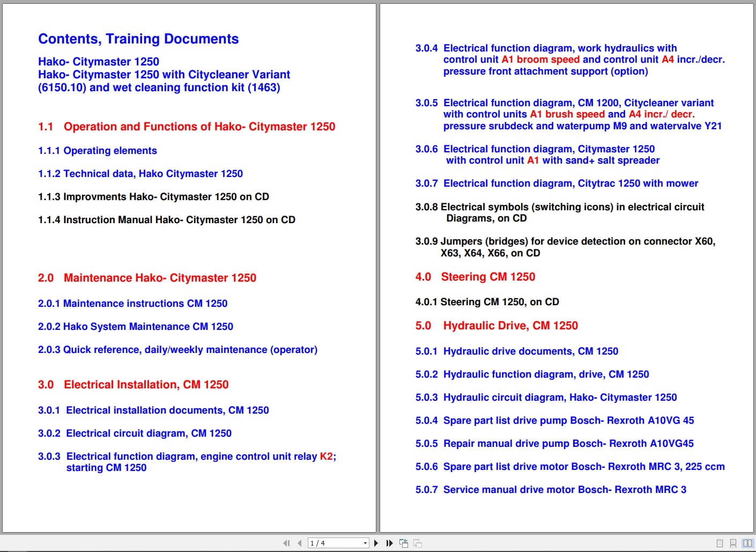This screenshot has height=552, width=756.
Task: Switch to single page view
Action: (x=720, y=543)
